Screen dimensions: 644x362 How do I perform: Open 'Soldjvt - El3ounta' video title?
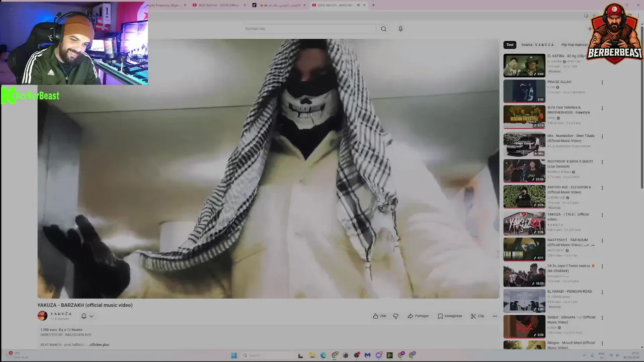pos(571,320)
